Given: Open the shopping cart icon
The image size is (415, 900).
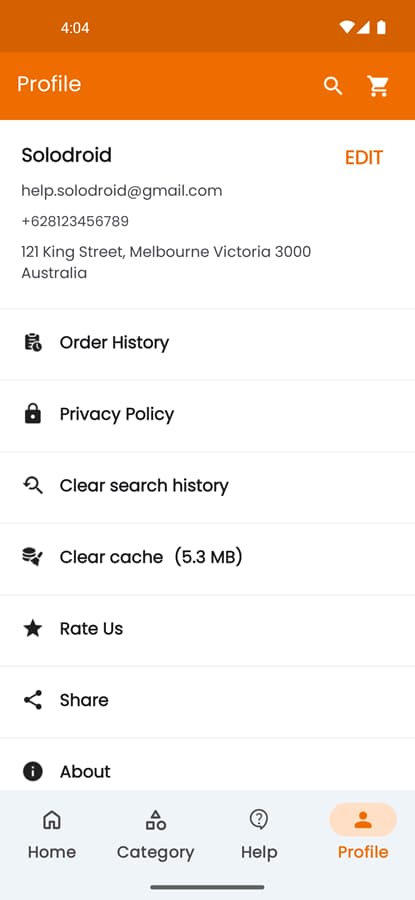Looking at the screenshot, I should (x=378, y=86).
